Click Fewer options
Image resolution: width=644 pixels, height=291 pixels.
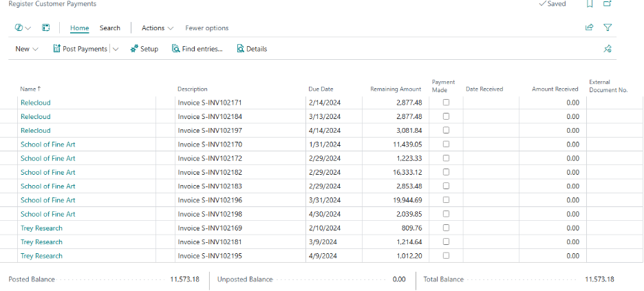coord(206,28)
